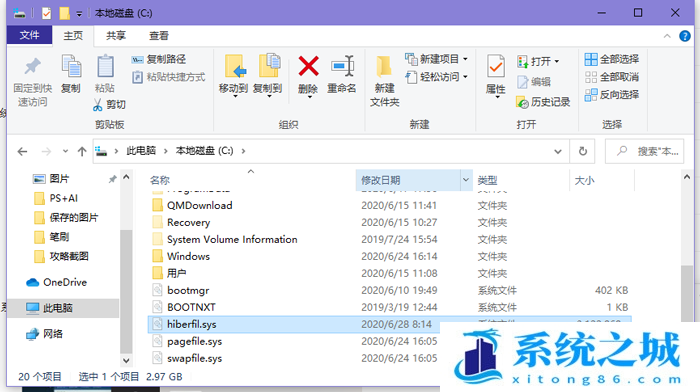
Task: Open PS+AI folder in sidebar
Action: click(x=56, y=198)
